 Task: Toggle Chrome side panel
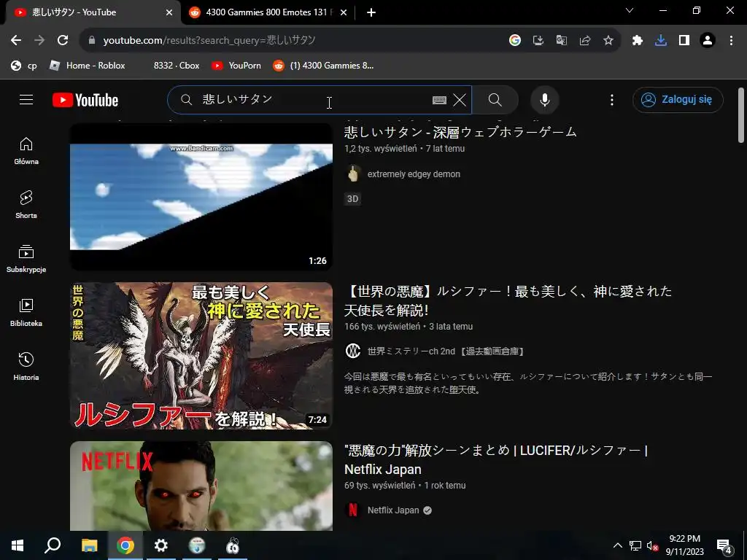(684, 41)
